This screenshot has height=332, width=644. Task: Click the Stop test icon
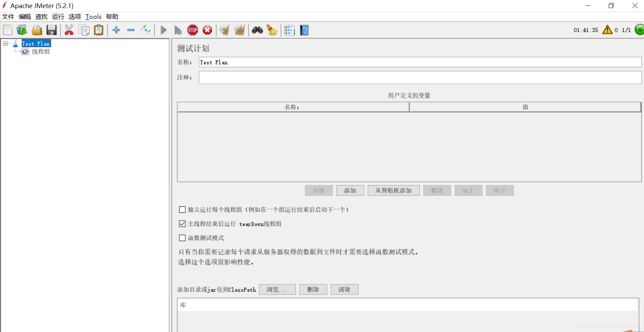(x=193, y=30)
